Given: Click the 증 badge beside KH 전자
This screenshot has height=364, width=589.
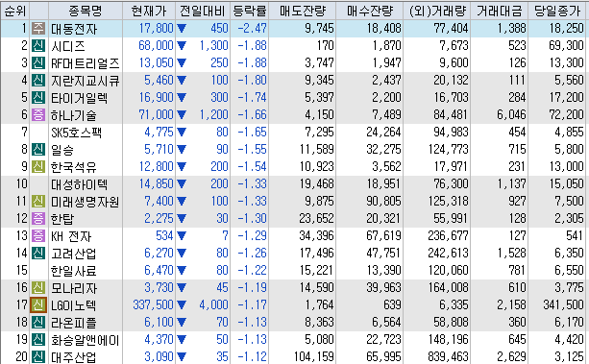Looking at the screenshot, I should click(37, 236).
